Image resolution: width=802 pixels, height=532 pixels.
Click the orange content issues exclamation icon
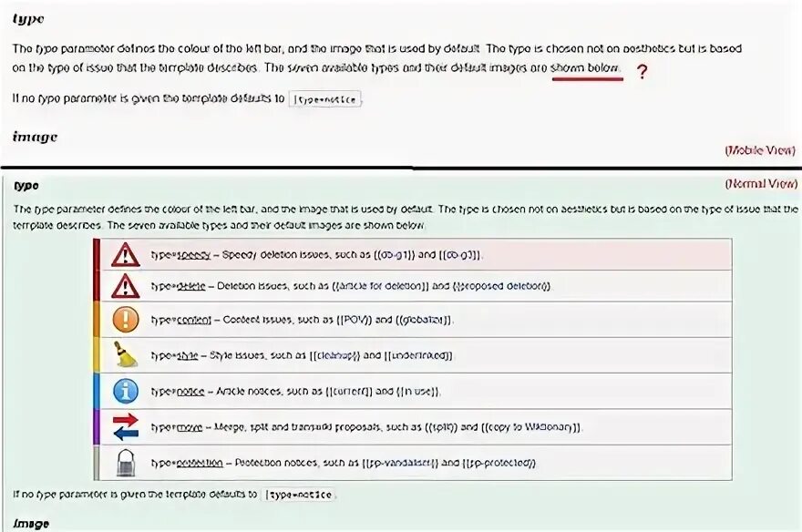pyautogui.click(x=126, y=320)
